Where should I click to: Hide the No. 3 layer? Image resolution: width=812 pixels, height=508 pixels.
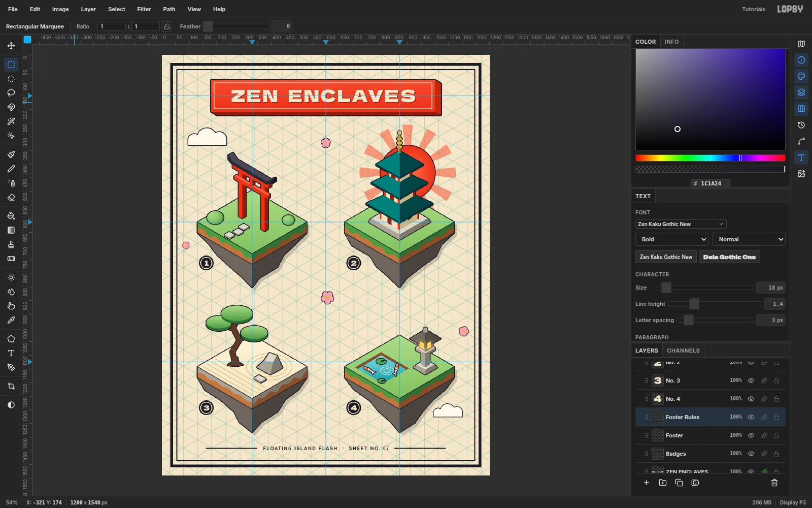point(751,380)
